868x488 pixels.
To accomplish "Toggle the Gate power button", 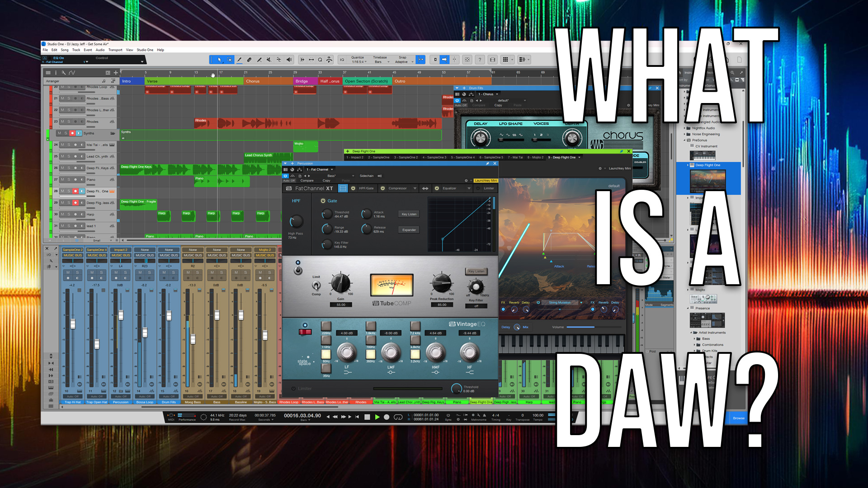I will 323,201.
